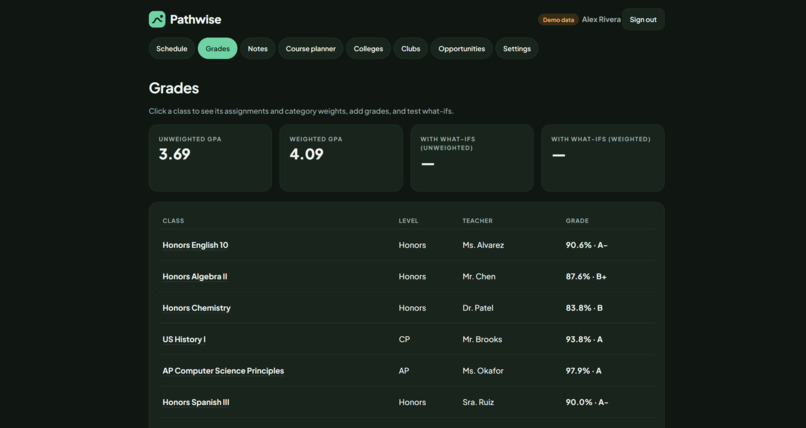The height and width of the screenshot is (428, 806).
Task: Click the 90.6% · A- grade
Action: point(587,245)
